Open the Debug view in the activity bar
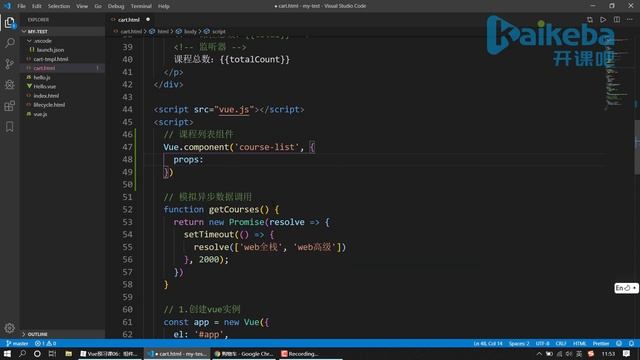640x360 pixels. tap(10, 84)
